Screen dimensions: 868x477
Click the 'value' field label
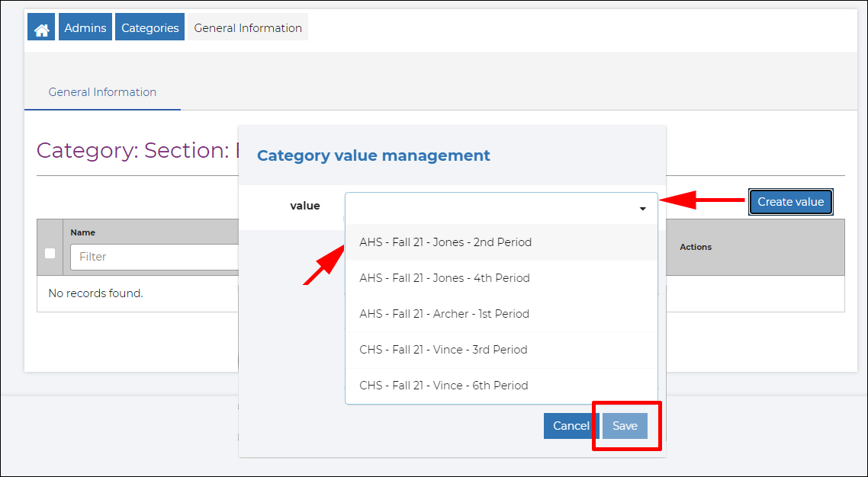coord(305,206)
